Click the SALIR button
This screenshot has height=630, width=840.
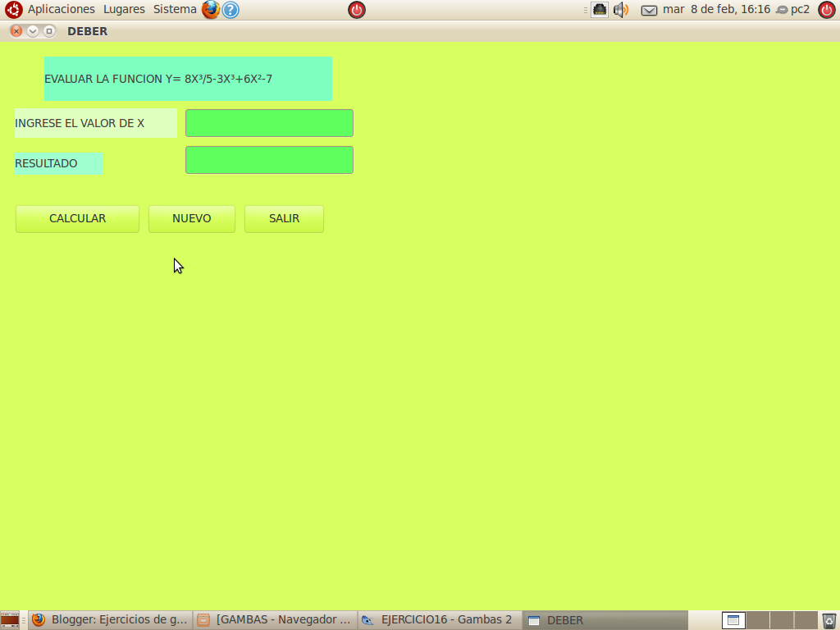pyautogui.click(x=284, y=218)
